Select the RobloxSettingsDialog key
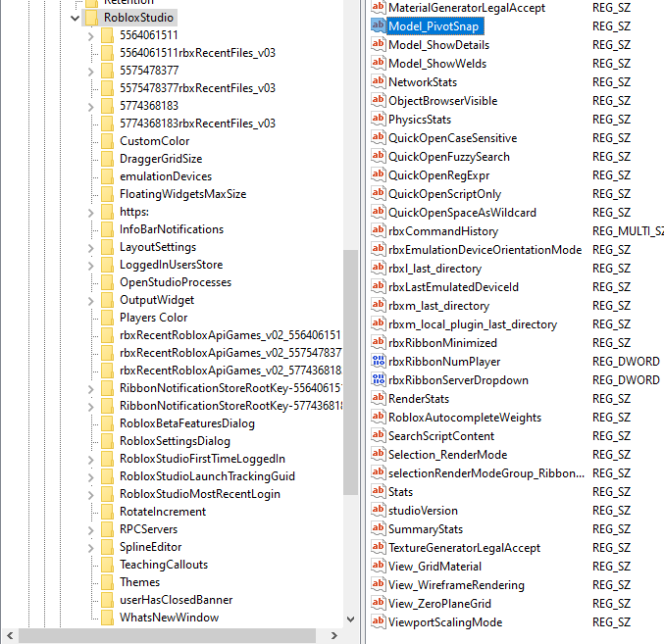 coord(175,441)
